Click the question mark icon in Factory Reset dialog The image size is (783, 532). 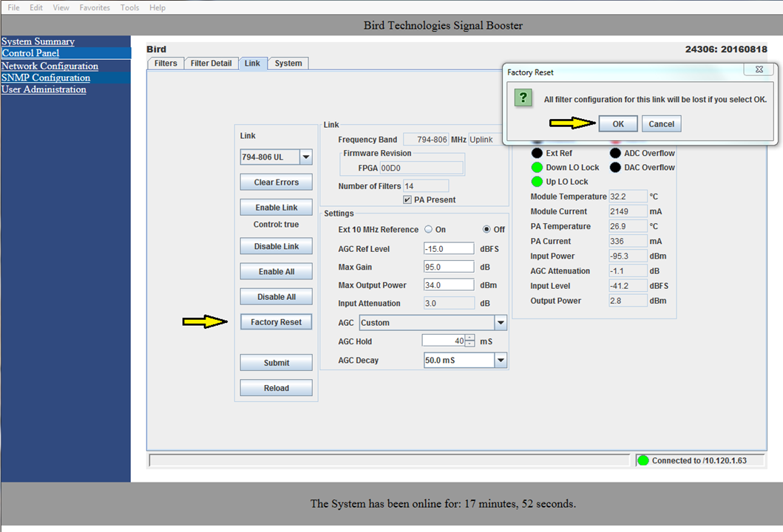pos(523,98)
